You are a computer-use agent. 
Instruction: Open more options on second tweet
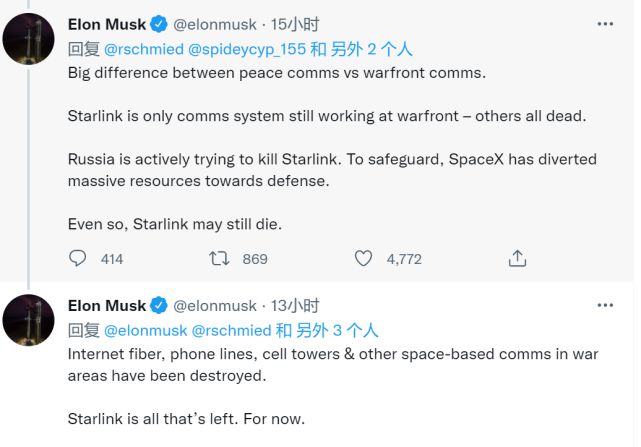[x=605, y=306]
